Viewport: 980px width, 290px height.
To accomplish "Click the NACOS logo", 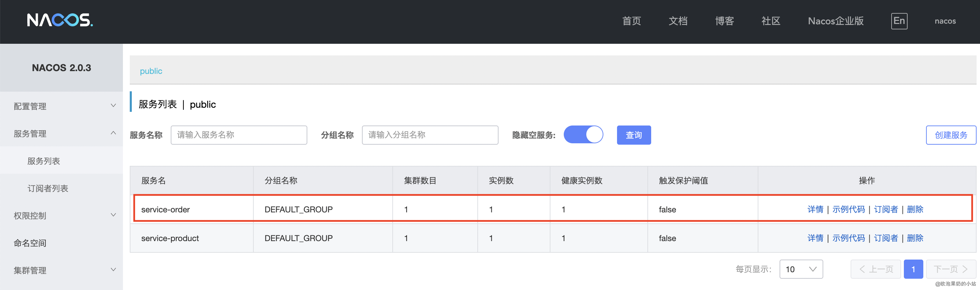I will pos(60,20).
